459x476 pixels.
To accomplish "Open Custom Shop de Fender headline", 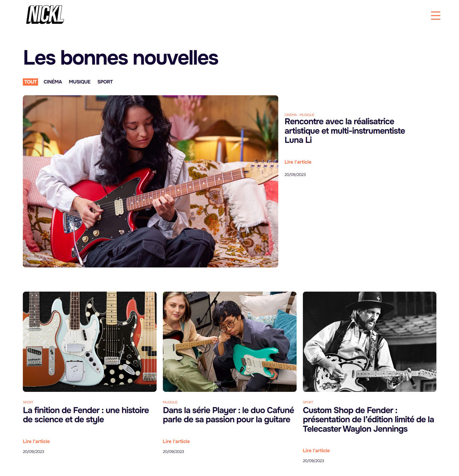I will (368, 420).
